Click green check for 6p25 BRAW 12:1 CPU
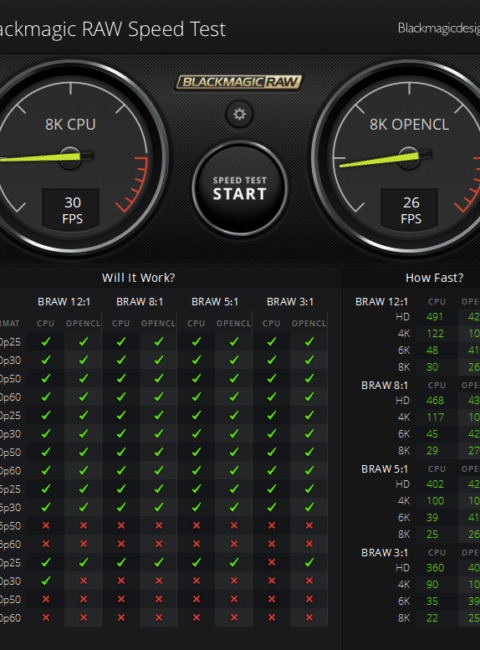480x650 pixels. coord(46,489)
